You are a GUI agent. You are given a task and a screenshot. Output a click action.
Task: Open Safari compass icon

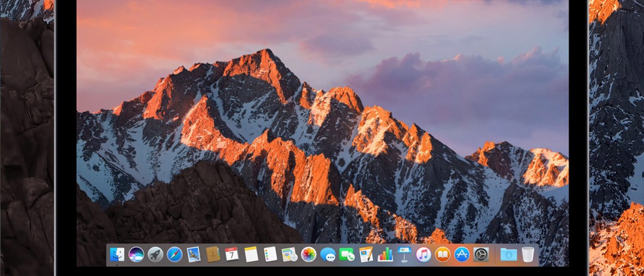tap(175, 254)
